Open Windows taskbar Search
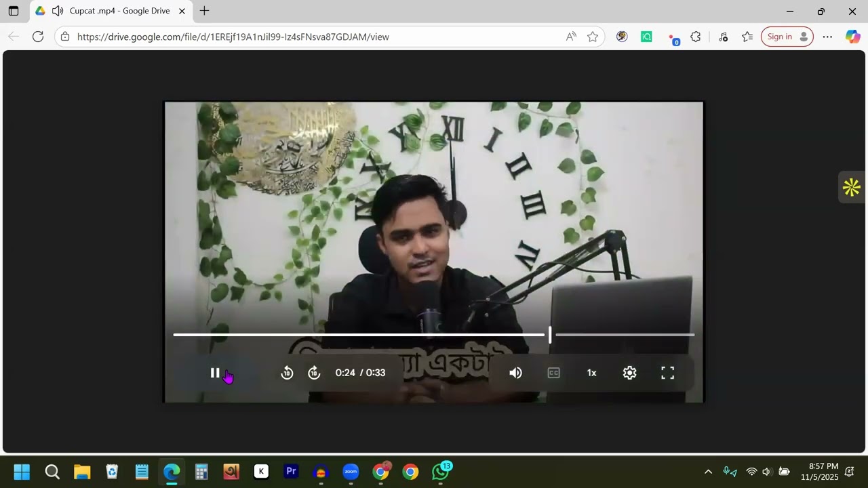 (52, 472)
